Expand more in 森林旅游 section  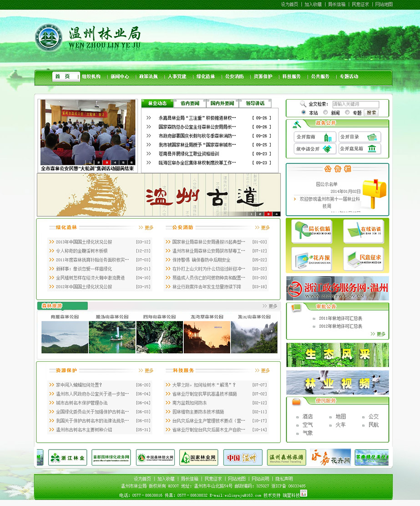point(270,306)
